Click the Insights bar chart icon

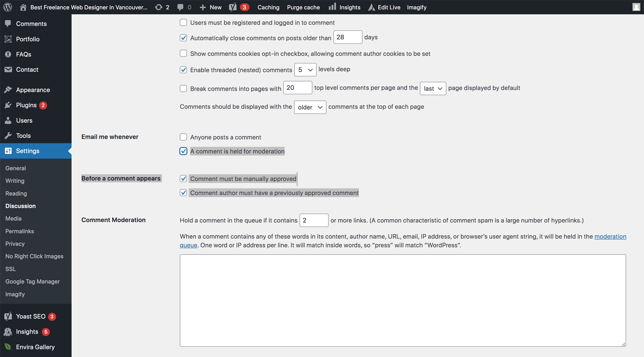click(332, 7)
